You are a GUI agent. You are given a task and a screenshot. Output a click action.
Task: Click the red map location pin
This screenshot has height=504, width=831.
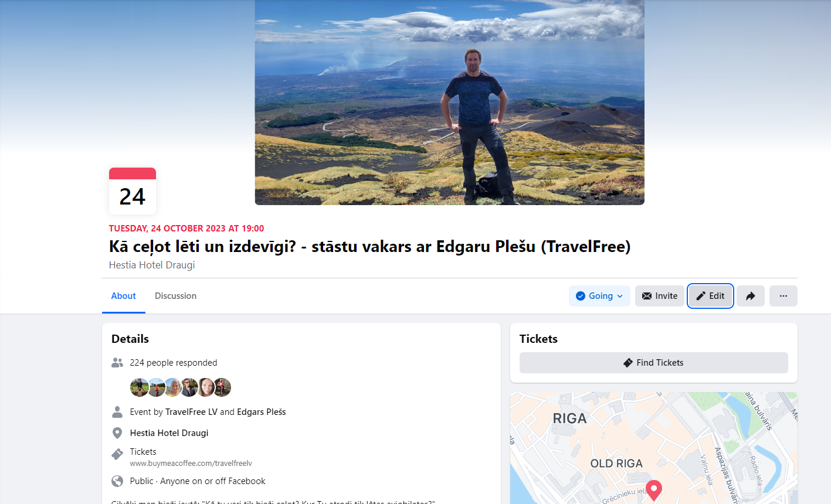pos(654,490)
